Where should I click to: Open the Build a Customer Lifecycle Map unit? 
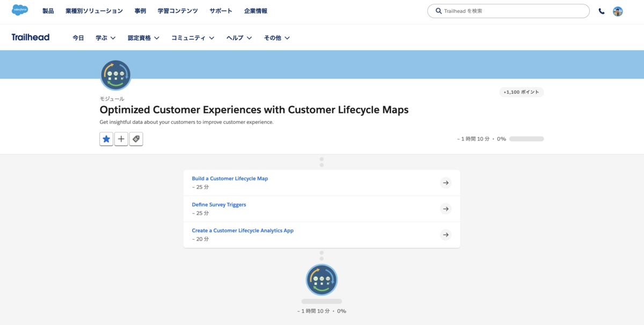click(x=230, y=178)
